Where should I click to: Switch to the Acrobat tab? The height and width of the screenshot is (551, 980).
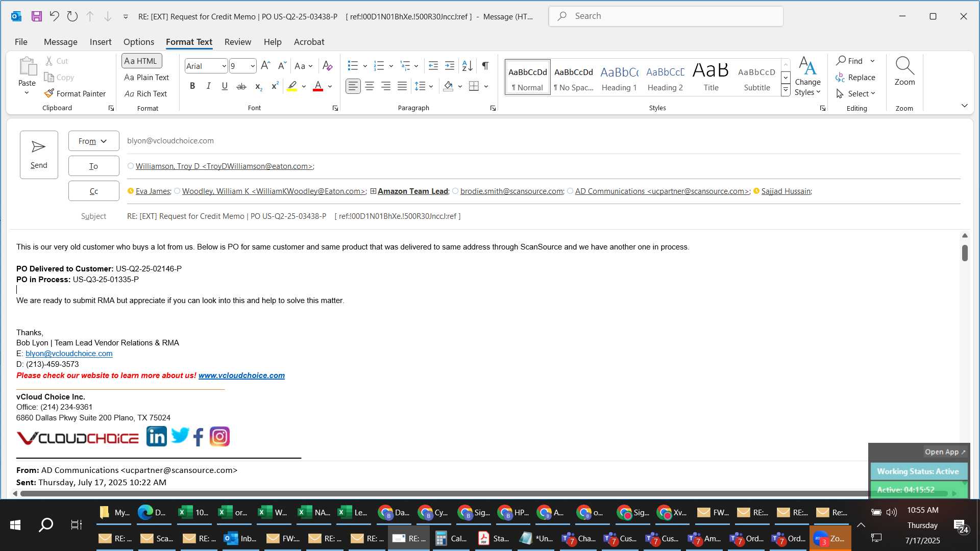309,42
